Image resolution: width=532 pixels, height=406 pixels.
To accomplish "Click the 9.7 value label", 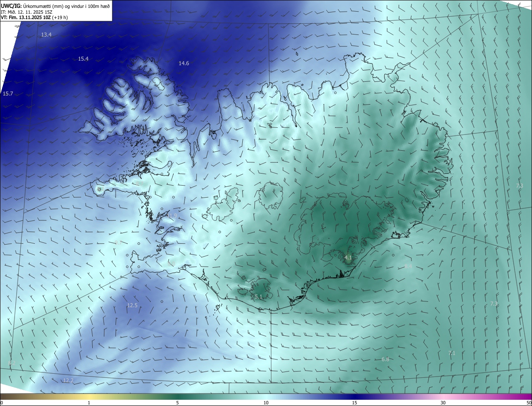I will click(x=118, y=242).
